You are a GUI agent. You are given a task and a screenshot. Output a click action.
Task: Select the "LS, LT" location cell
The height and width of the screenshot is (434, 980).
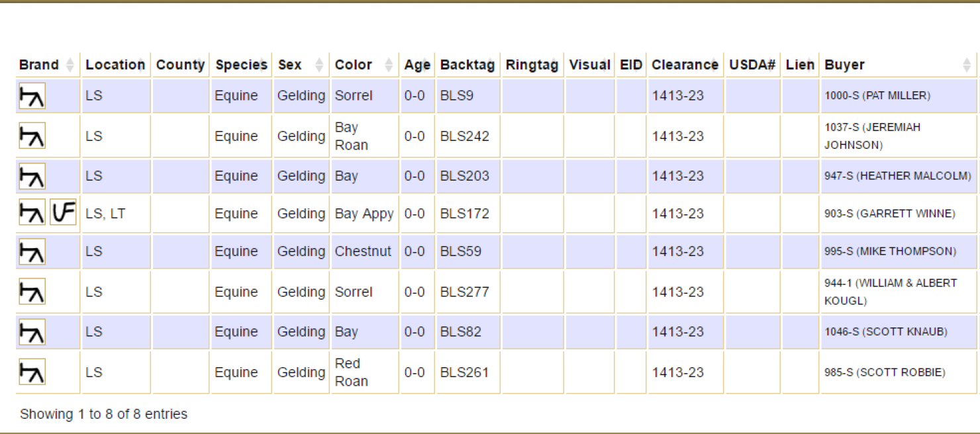tap(116, 214)
